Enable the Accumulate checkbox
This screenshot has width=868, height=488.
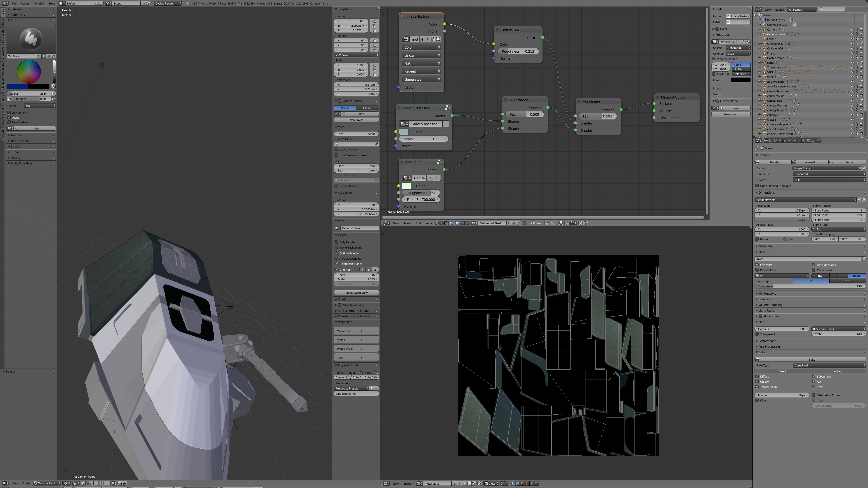(9, 113)
